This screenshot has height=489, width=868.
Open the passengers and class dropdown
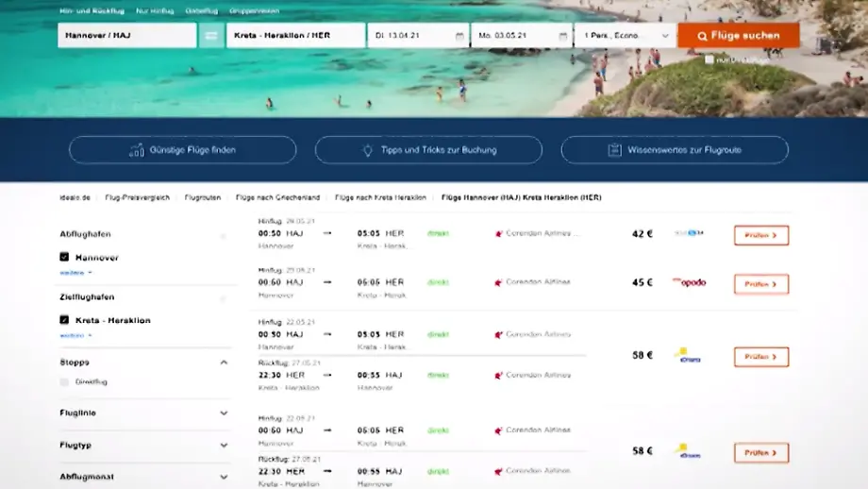click(x=625, y=36)
